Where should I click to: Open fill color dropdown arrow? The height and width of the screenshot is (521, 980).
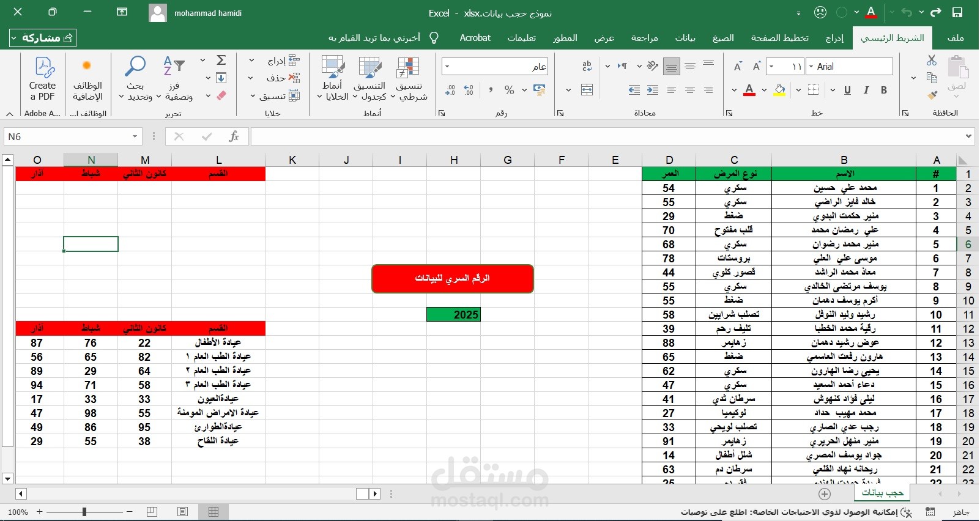(x=765, y=90)
